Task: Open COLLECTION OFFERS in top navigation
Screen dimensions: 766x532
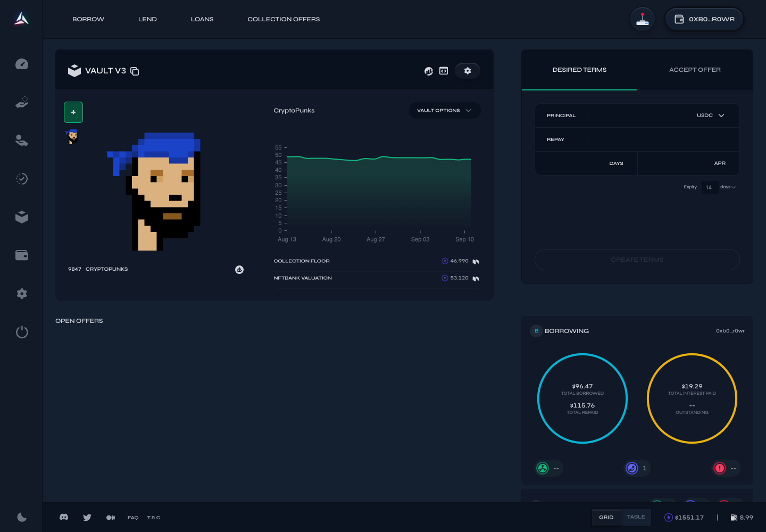Action: [284, 19]
